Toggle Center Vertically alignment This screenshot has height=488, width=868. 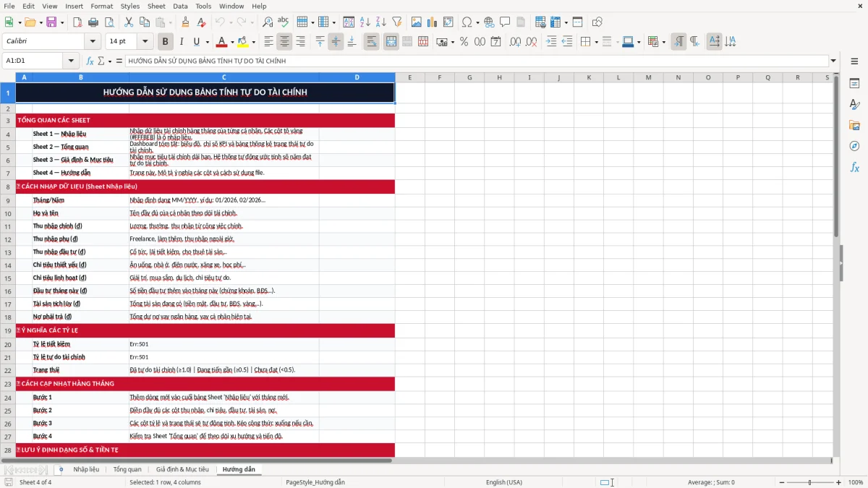(x=336, y=42)
